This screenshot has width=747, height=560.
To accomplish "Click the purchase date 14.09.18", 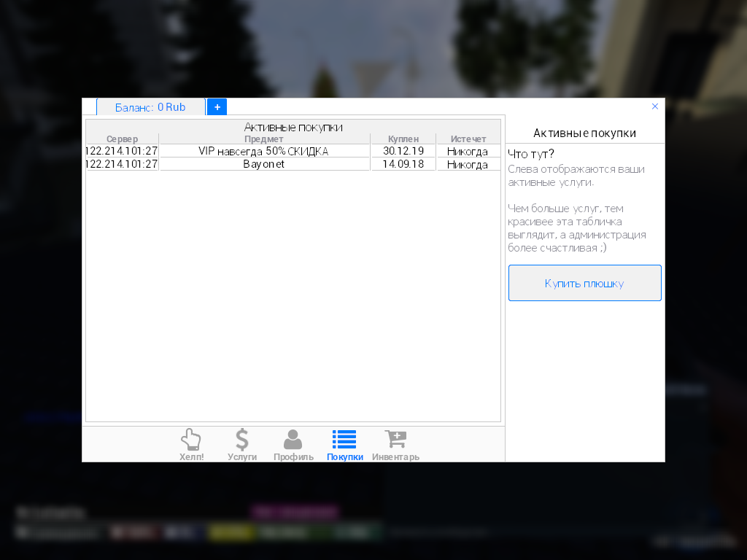I will click(403, 164).
